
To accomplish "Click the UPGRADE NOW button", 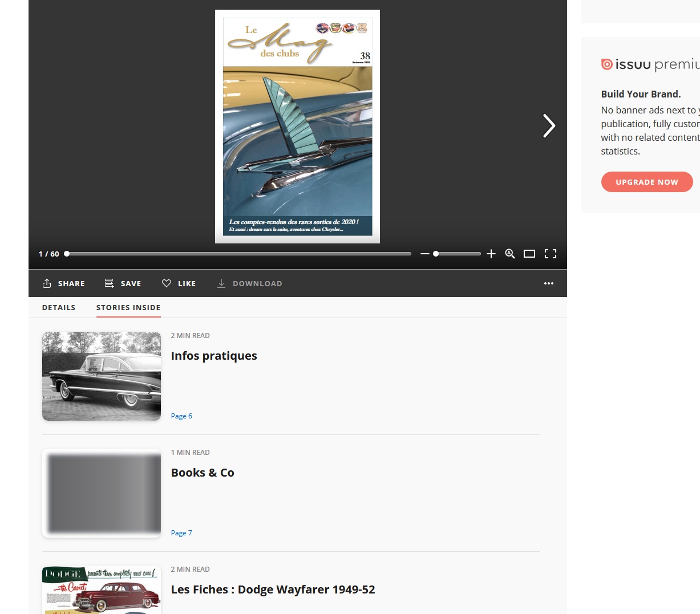I will click(x=647, y=181).
